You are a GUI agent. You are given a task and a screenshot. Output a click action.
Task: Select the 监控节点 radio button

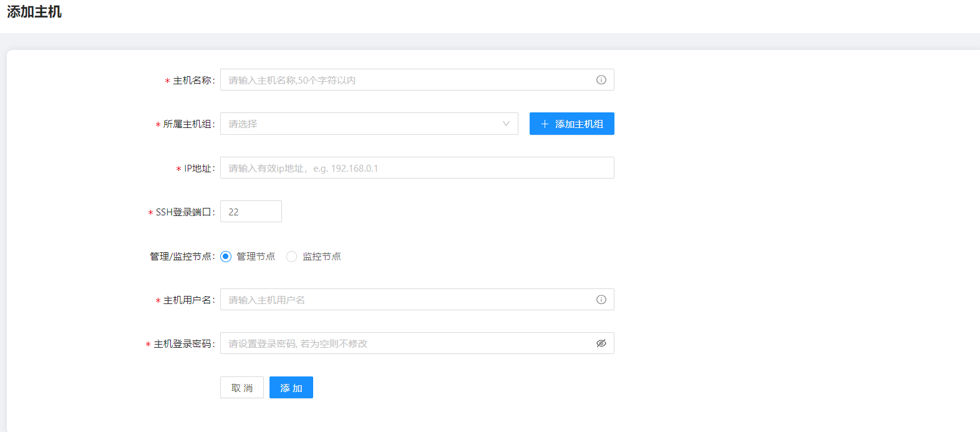(291, 257)
